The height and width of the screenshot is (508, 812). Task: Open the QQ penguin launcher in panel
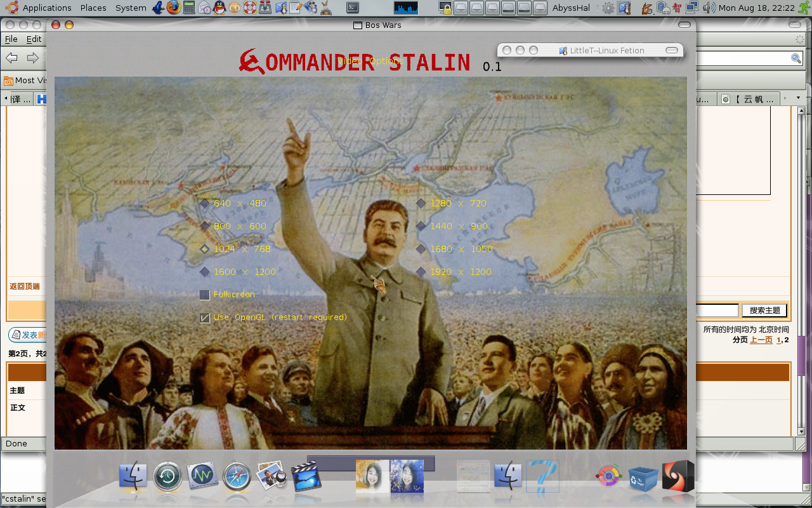(219, 8)
